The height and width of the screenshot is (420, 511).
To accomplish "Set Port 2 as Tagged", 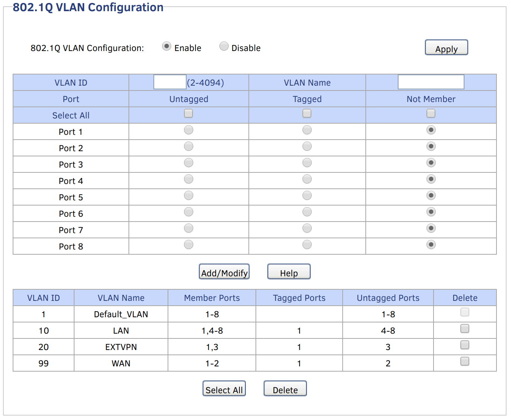I will pos(307,146).
